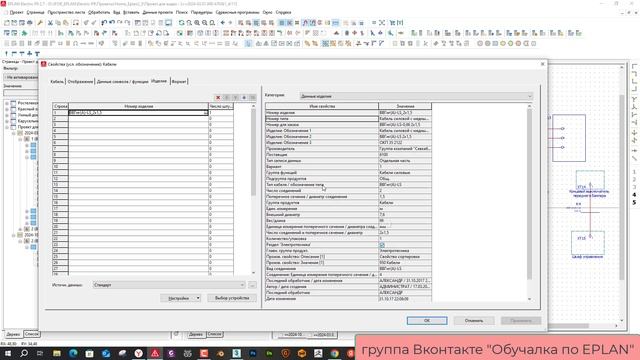Click the zoom in magnifier icon
640x360 pixels.
point(197,23)
